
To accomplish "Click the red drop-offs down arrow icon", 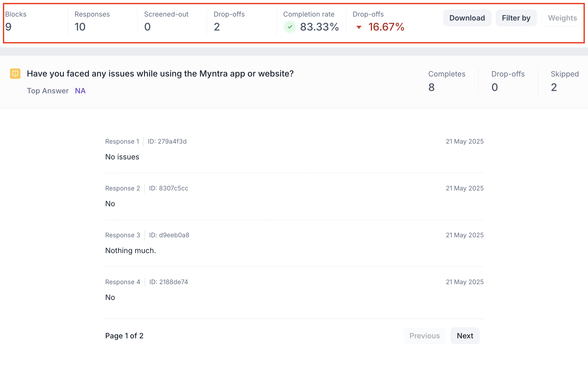I will pyautogui.click(x=359, y=27).
